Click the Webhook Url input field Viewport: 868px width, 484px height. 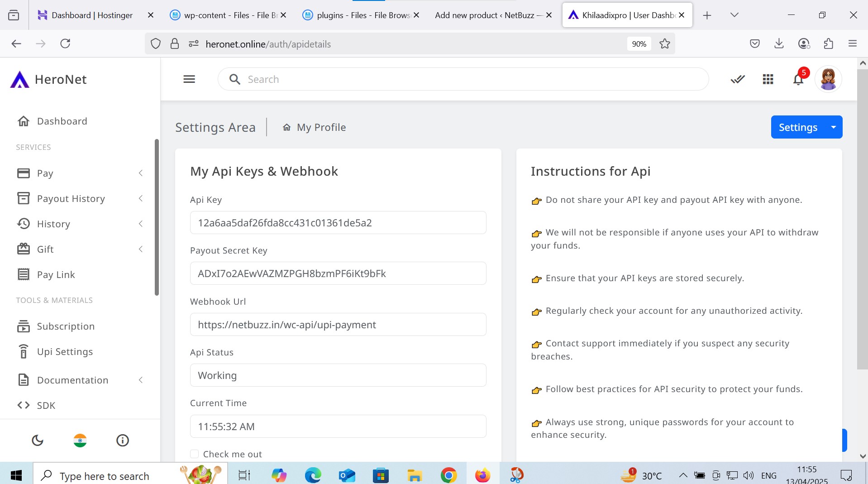tap(338, 325)
